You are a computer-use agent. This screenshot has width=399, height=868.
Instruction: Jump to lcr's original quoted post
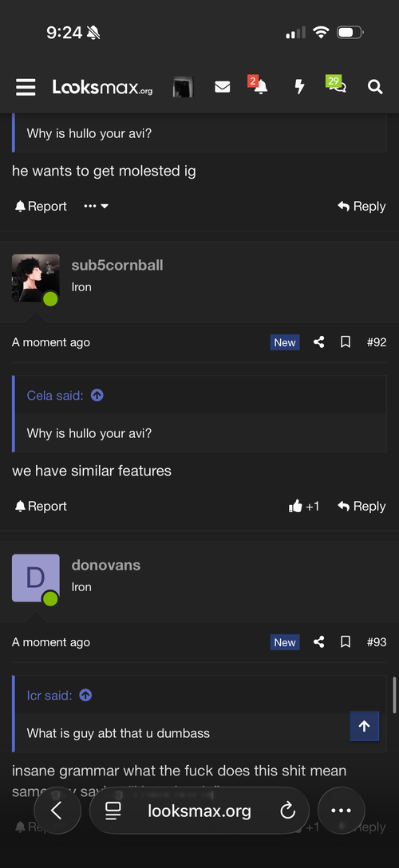pos(85,695)
